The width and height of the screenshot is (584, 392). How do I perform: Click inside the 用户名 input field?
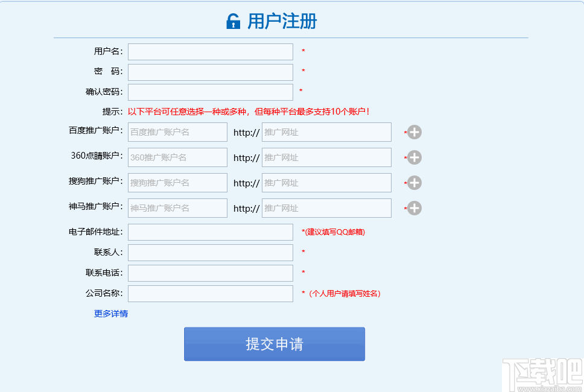pyautogui.click(x=209, y=52)
